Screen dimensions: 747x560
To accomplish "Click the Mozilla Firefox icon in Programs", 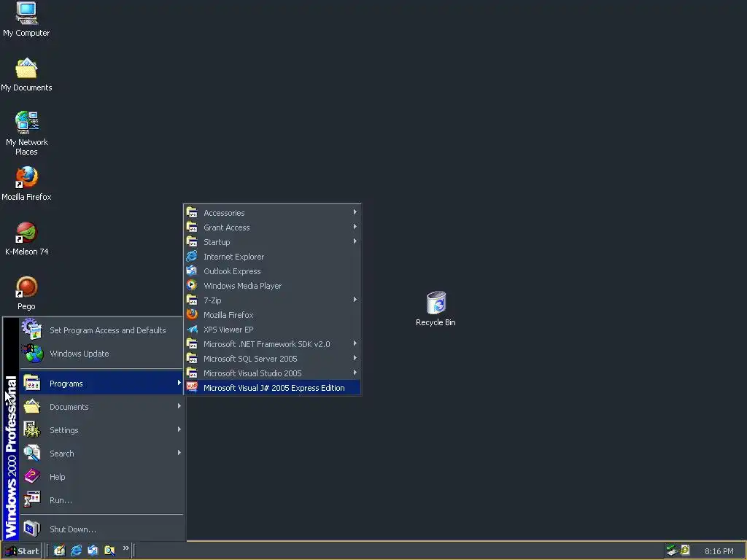I will tap(192, 315).
